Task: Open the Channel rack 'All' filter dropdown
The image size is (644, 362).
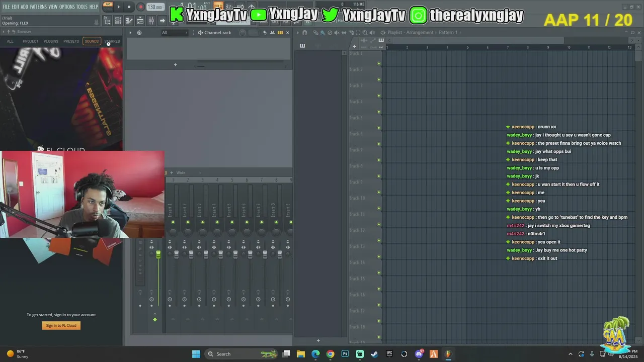Action: 174,33
